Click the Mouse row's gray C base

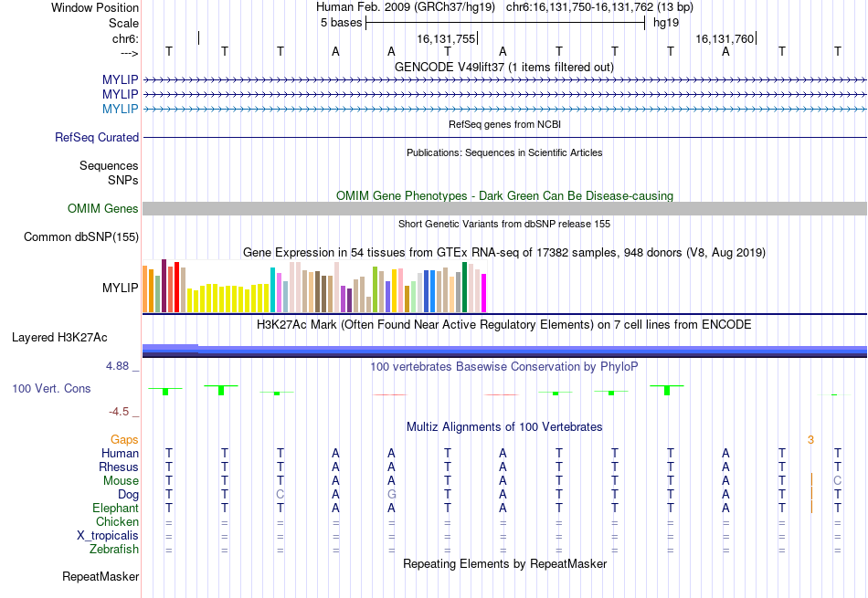pos(838,481)
